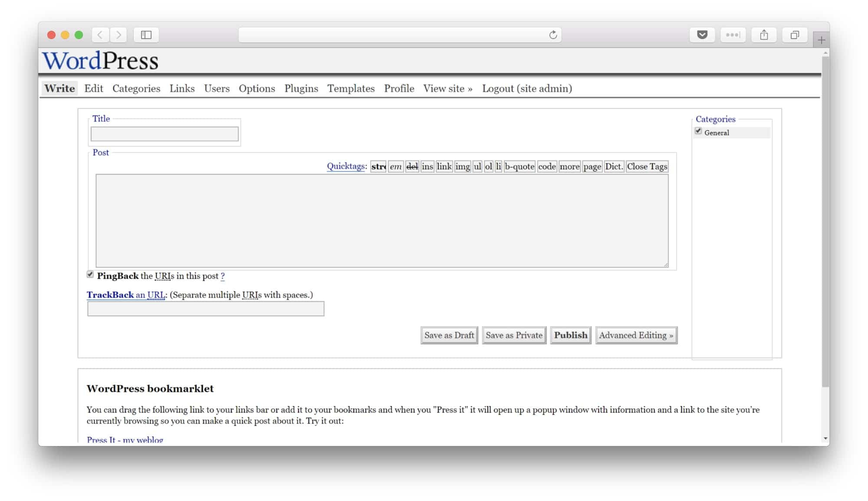
Task: Toggle the browser sidebar icon
Action: (146, 35)
